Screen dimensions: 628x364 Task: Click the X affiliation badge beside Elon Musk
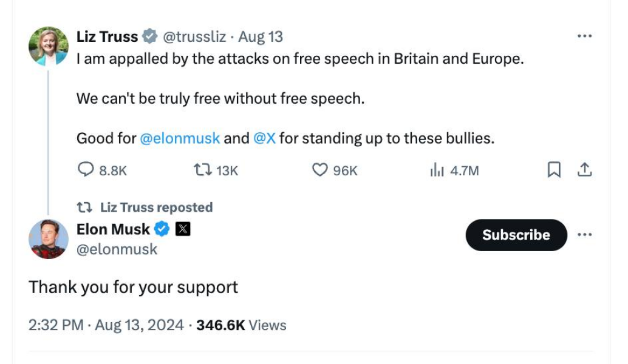coord(183,229)
